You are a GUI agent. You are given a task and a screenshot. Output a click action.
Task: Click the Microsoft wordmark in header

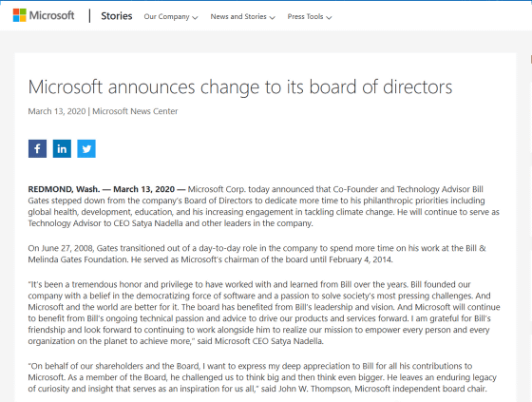click(x=51, y=15)
